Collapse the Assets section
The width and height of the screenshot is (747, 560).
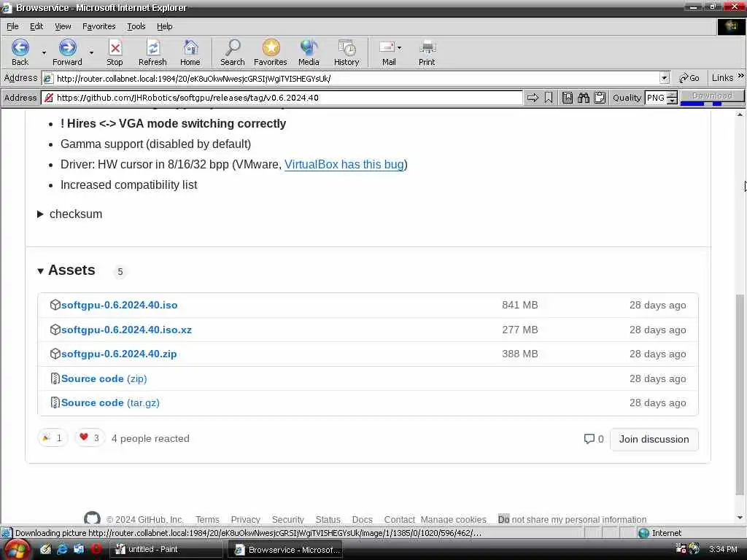point(66,271)
